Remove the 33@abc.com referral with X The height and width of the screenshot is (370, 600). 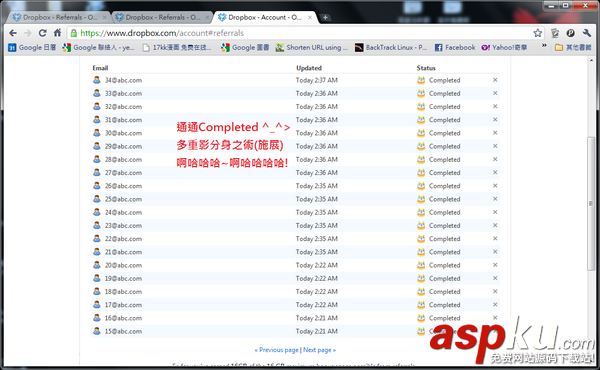click(495, 93)
